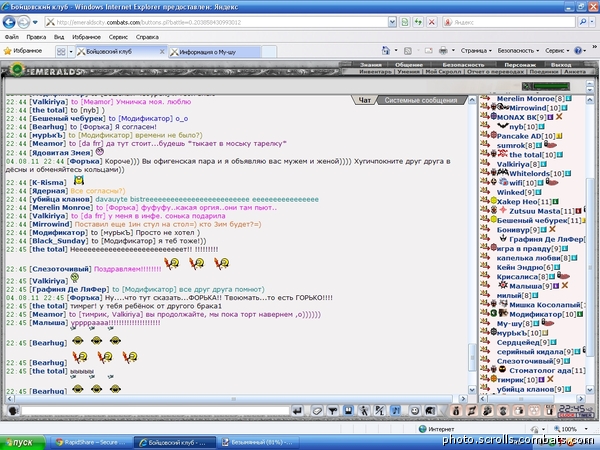Click the Quick Tabs grid icon
600x450 pixels.
(61, 52)
